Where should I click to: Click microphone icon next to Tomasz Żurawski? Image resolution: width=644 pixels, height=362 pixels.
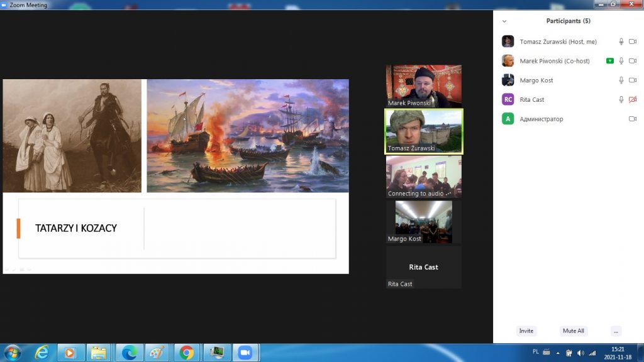621,41
